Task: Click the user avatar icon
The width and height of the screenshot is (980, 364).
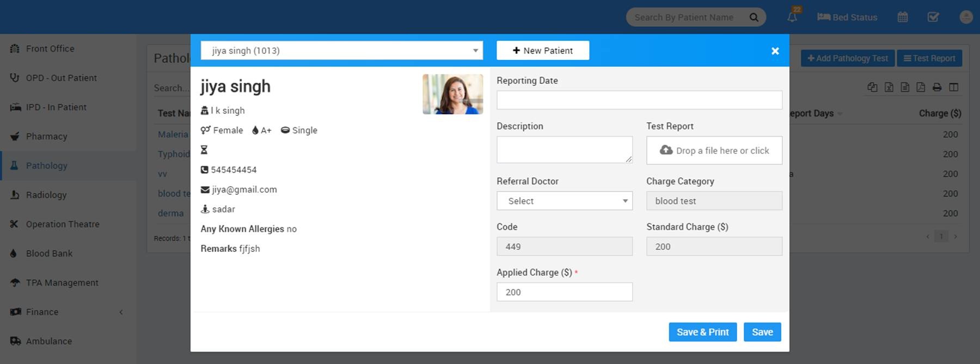Action: point(966,17)
